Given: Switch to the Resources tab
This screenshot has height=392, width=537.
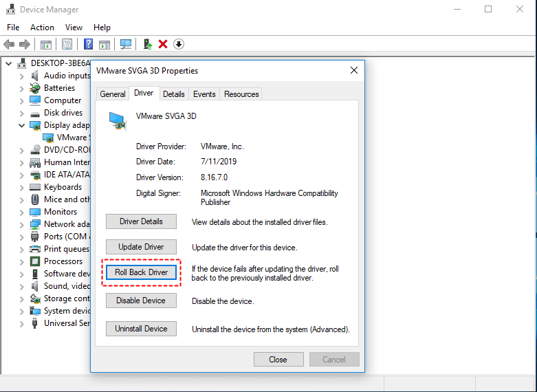Looking at the screenshot, I should [241, 94].
